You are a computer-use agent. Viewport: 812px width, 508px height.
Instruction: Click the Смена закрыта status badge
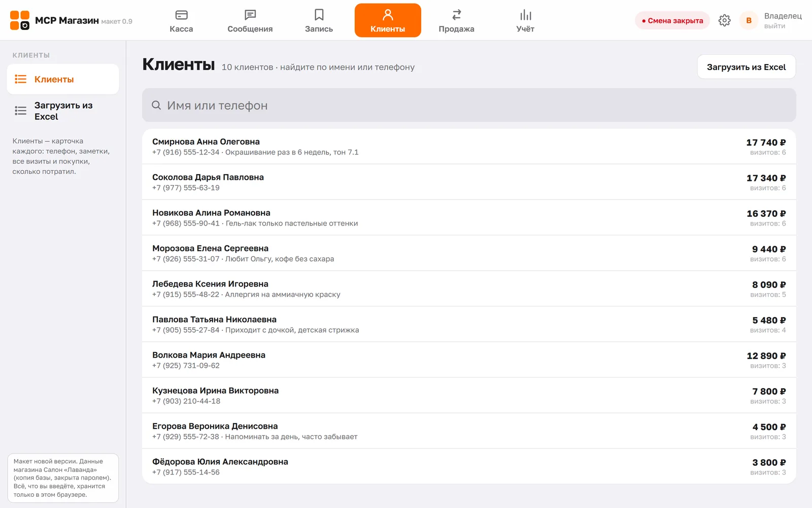coord(672,20)
